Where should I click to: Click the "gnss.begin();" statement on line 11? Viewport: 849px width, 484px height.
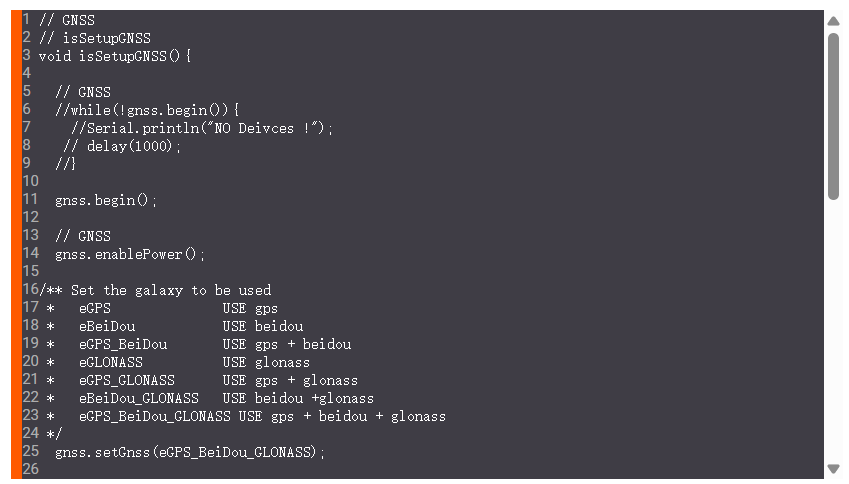[106, 200]
